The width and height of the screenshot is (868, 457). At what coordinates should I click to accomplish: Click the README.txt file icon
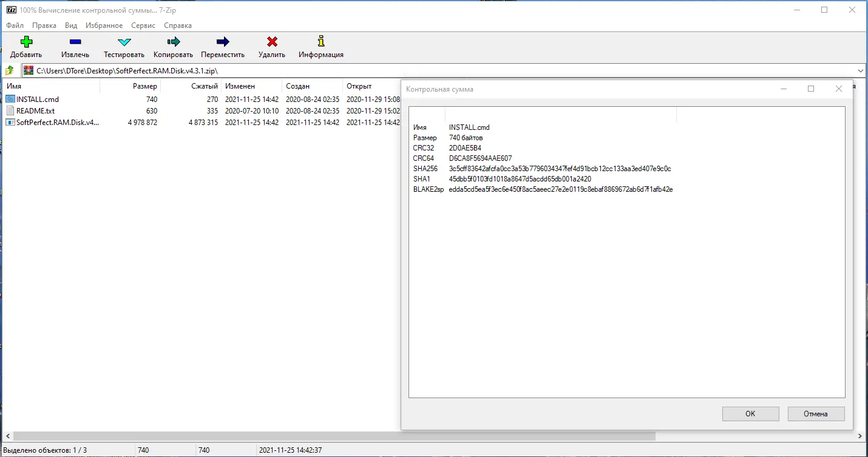[x=10, y=110]
